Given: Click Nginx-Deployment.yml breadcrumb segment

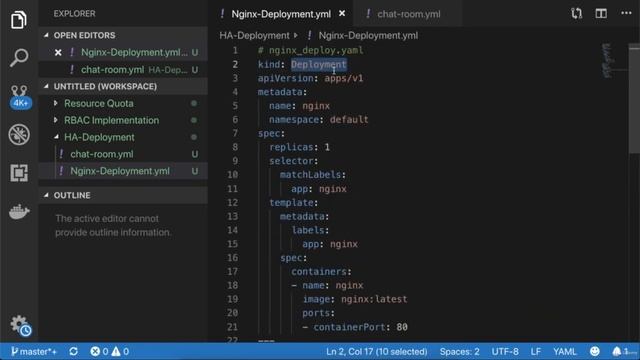Looking at the screenshot, I should 368,36.
